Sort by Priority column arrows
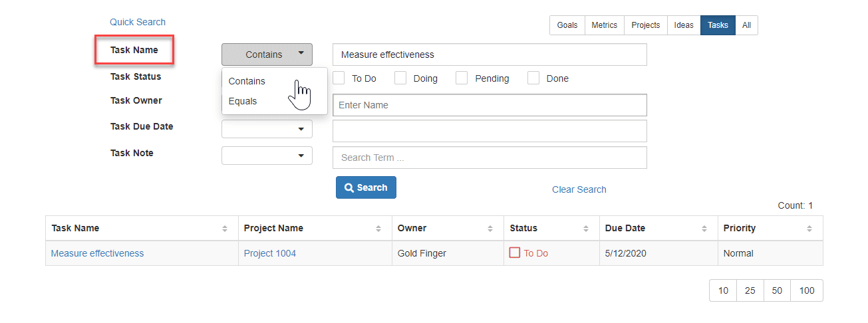This screenshot has width=868, height=323. click(809, 229)
